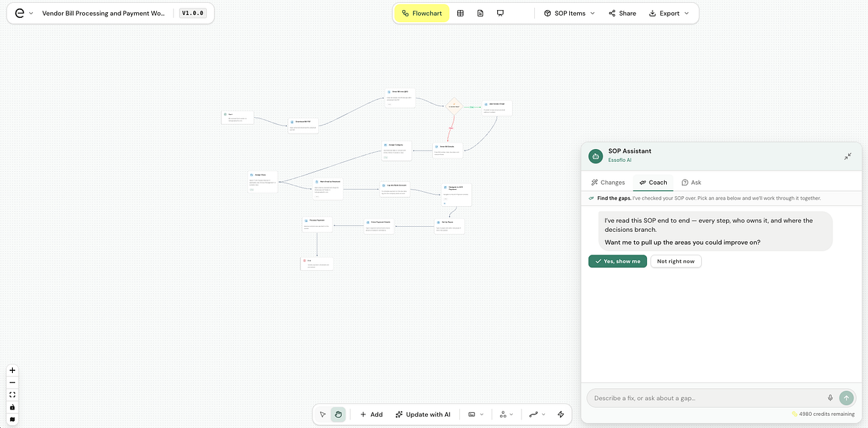The width and height of the screenshot is (868, 428).
Task: Select the pointer cursor tool
Action: (323, 414)
